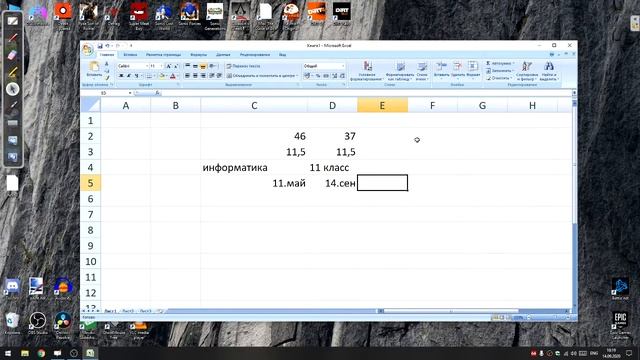Switch to the Insert ribbon tab
The height and width of the screenshot is (360, 640).
coord(130,55)
